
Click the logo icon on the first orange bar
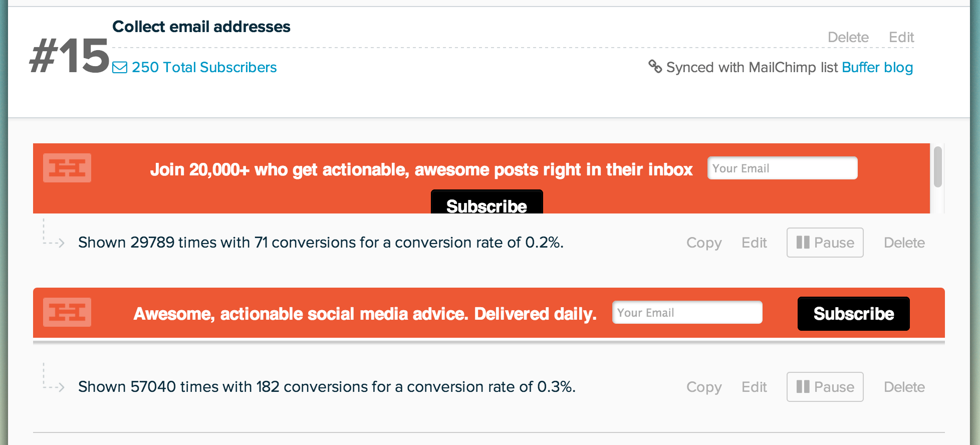(x=67, y=169)
